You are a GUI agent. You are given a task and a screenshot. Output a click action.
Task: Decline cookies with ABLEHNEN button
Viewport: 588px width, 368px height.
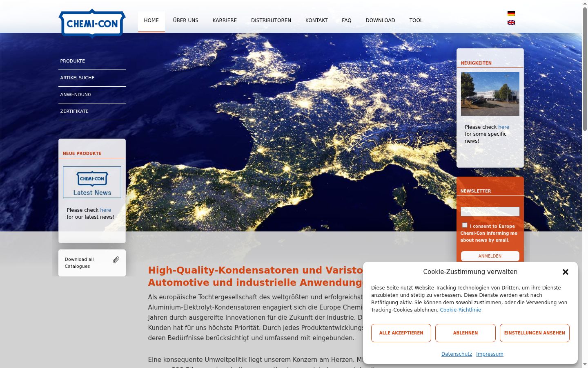tap(465, 333)
